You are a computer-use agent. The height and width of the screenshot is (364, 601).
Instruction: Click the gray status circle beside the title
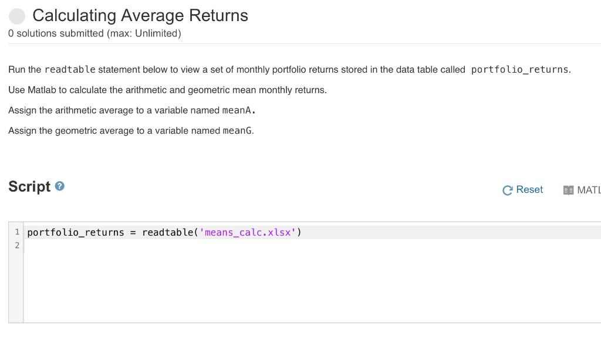18,16
